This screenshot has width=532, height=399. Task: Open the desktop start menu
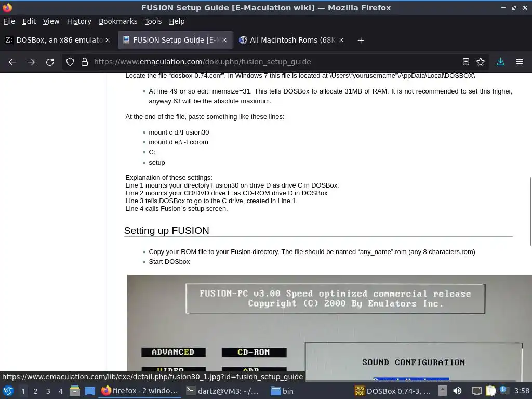(8, 391)
